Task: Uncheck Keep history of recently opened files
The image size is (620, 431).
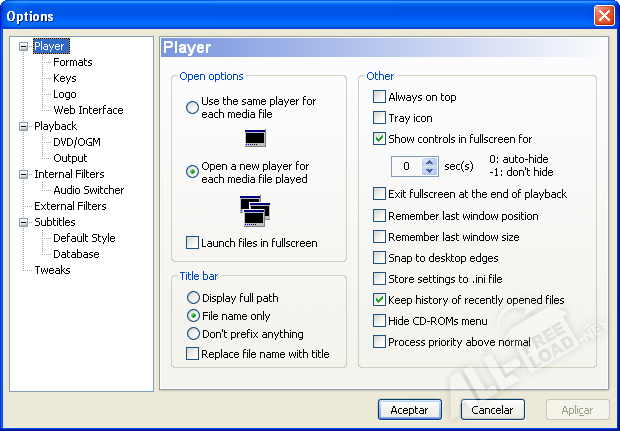Action: pos(379,300)
